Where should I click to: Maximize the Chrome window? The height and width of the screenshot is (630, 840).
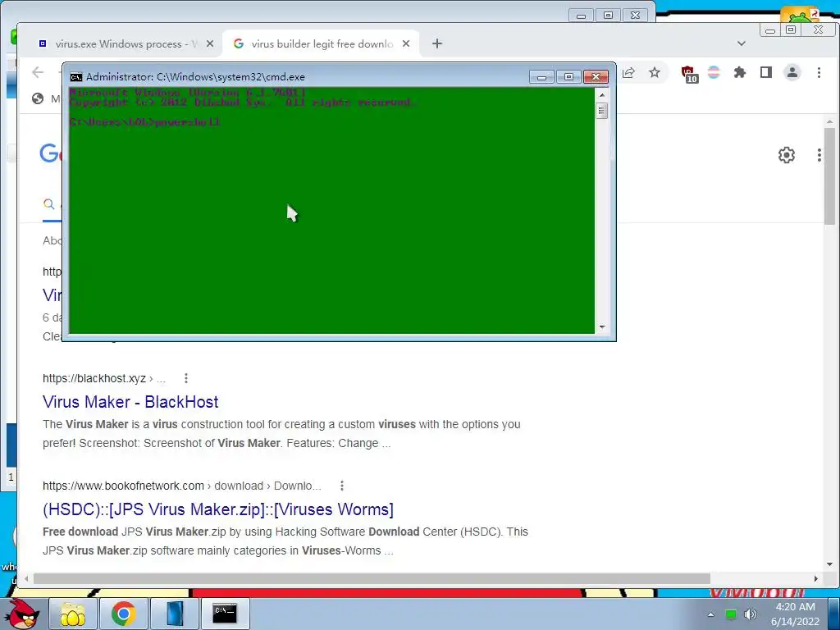click(x=791, y=30)
